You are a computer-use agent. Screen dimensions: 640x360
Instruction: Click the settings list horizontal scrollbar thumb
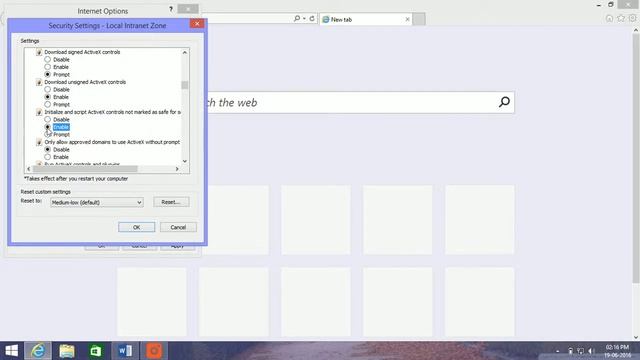85,169
